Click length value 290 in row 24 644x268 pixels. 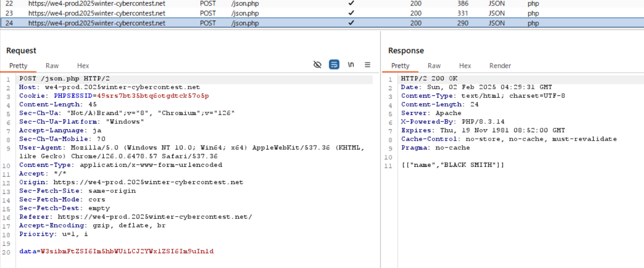point(463,23)
